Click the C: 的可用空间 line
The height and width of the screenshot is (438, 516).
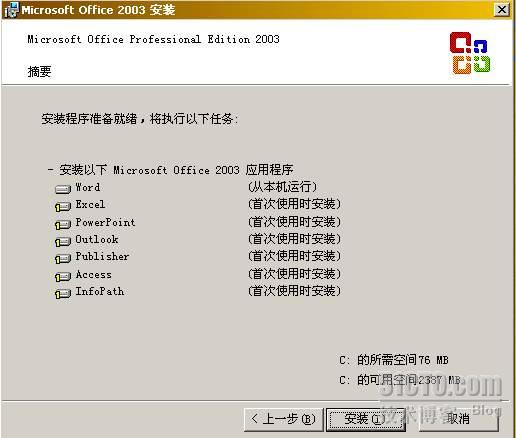click(x=400, y=380)
